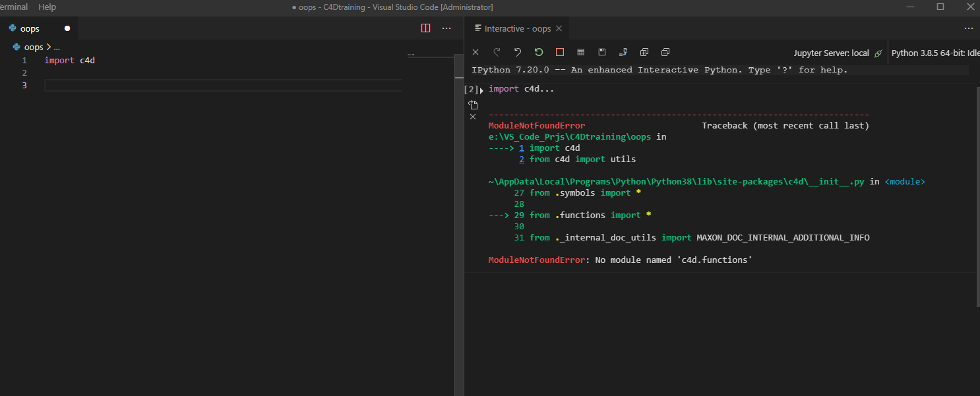Image resolution: width=980 pixels, height=396 pixels.
Task: Minimize the Visual Studio Code window
Action: tap(910, 7)
